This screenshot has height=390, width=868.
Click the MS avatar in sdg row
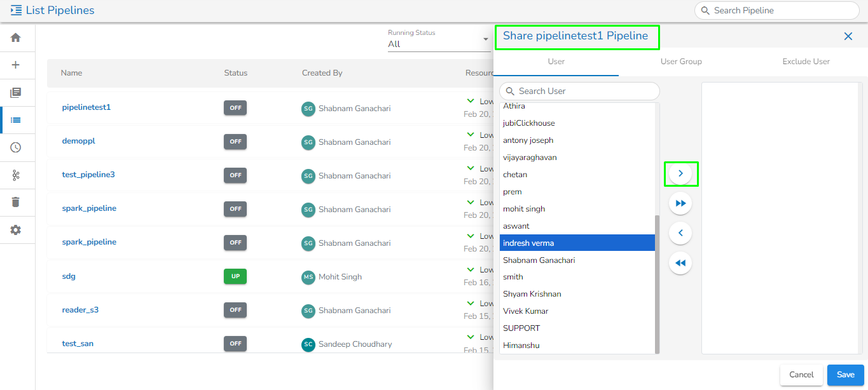pyautogui.click(x=308, y=277)
